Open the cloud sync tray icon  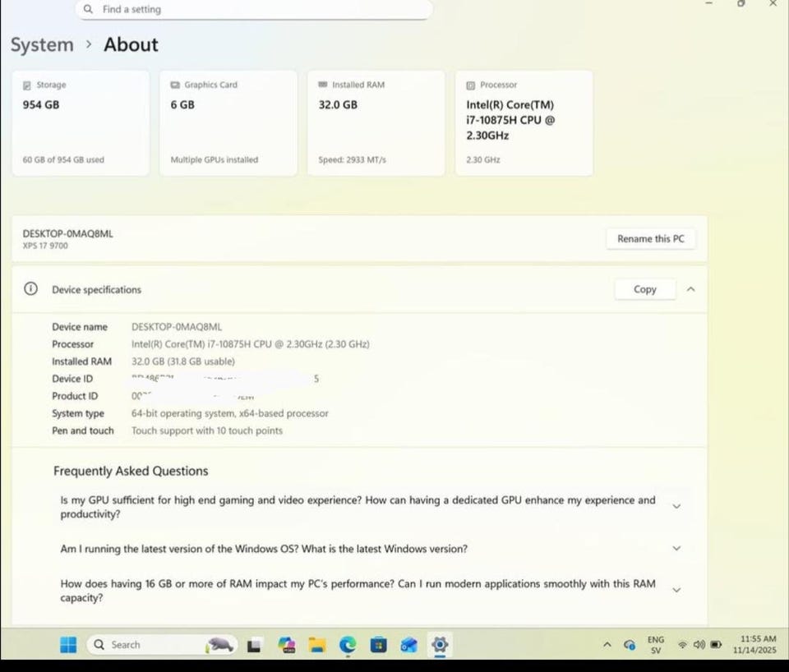coord(629,645)
